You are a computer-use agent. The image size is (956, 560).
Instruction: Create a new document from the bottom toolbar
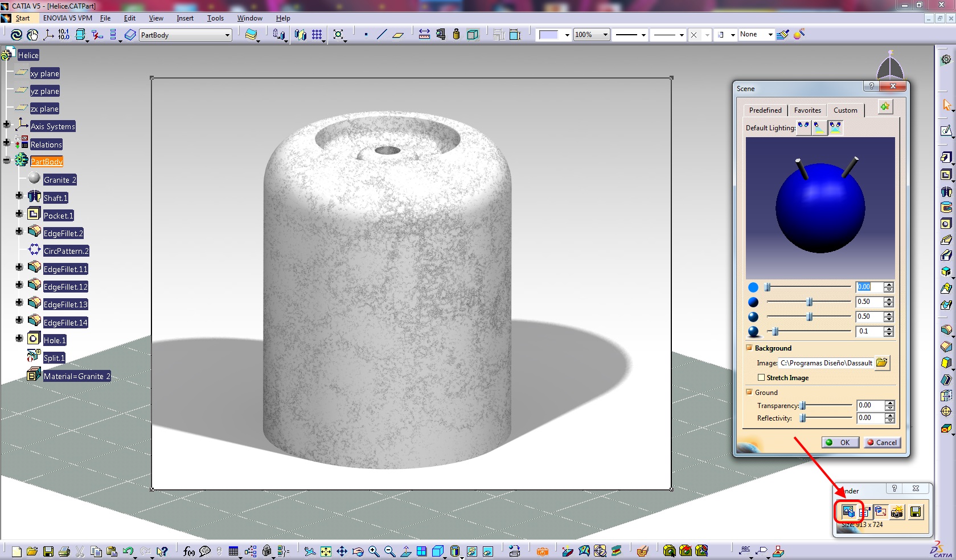click(x=17, y=551)
